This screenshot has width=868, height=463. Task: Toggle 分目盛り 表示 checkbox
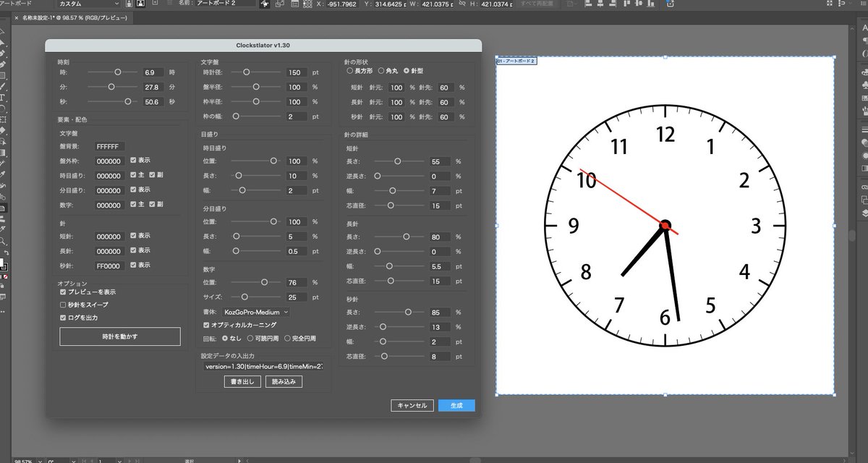(134, 190)
